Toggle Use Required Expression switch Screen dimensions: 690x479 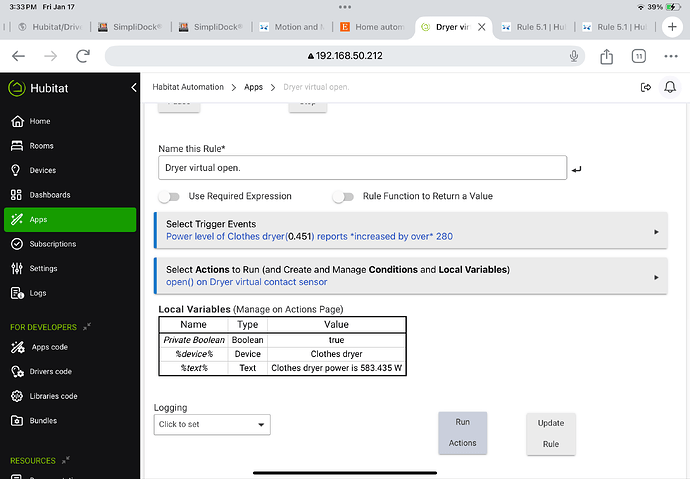point(169,196)
